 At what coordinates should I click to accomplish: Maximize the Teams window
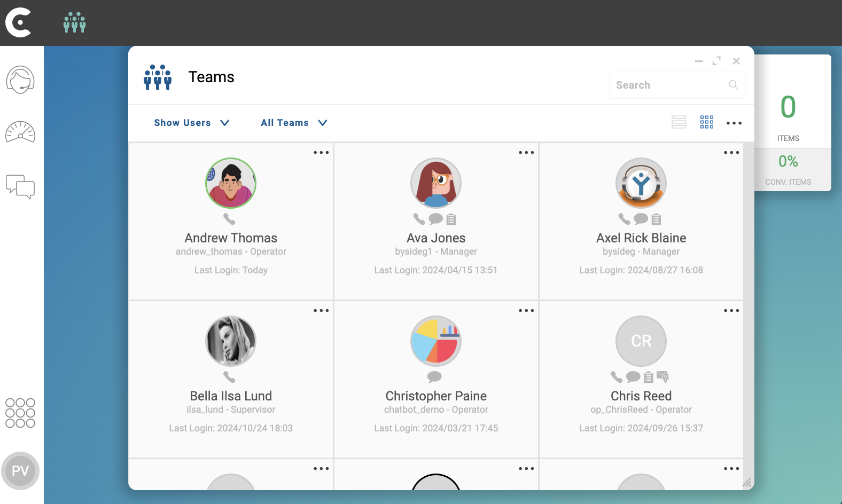tap(716, 61)
